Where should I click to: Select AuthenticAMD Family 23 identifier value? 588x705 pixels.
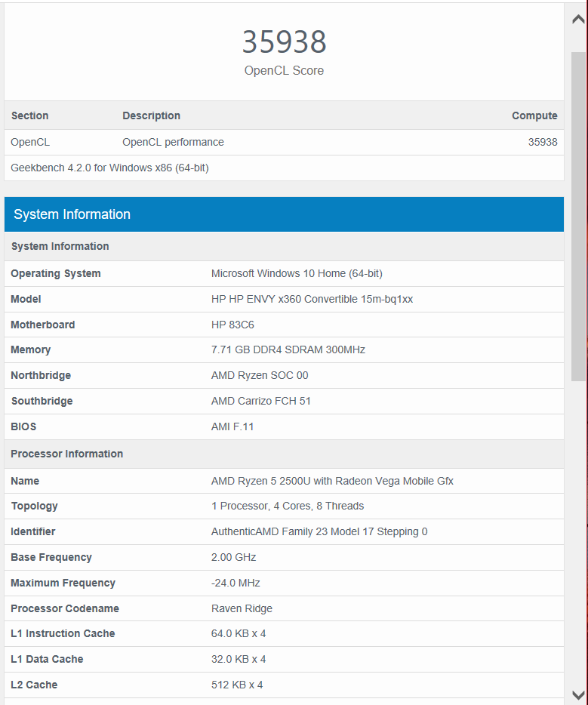coord(319,532)
